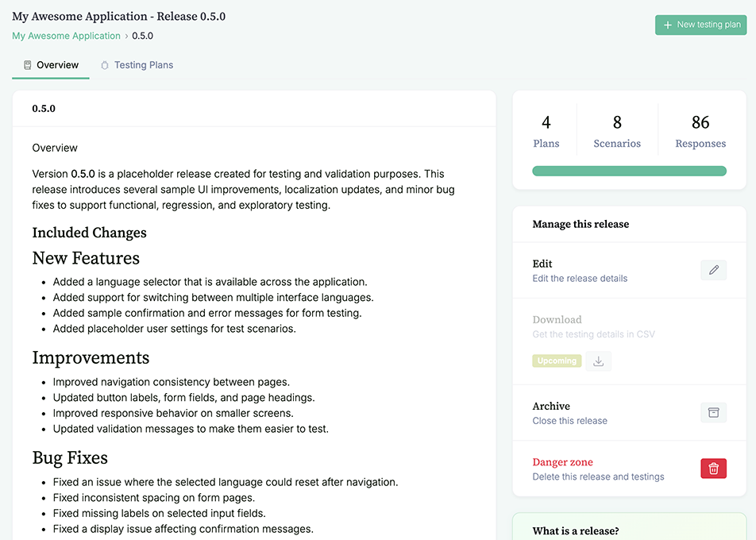
Task: Click the 'Get the testing details in CSV' text
Action: click(593, 334)
